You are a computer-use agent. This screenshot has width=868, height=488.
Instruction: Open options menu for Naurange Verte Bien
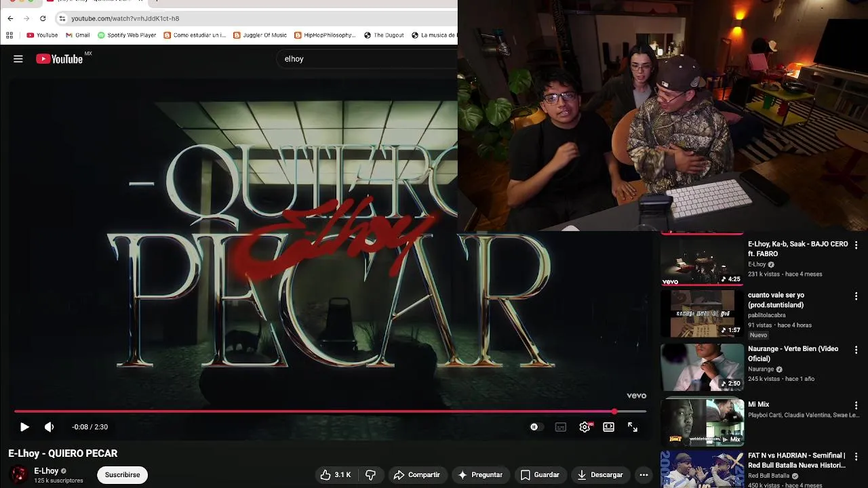point(856,350)
